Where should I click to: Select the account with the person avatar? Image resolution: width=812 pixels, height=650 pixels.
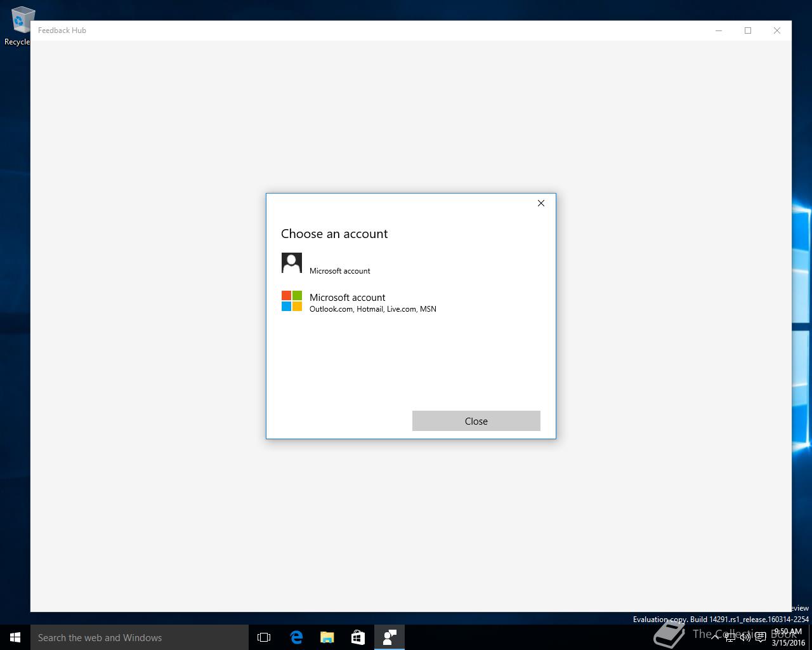click(x=410, y=263)
